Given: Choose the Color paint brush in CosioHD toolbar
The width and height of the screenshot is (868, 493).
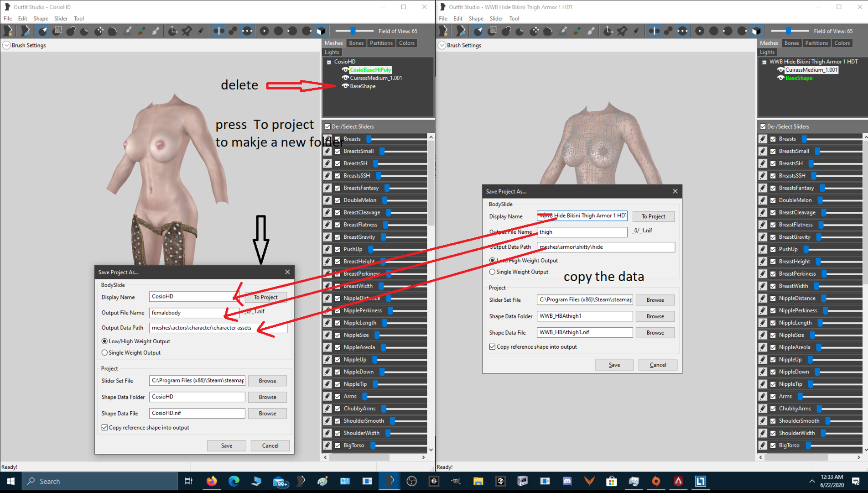Looking at the screenshot, I should click(142, 31).
